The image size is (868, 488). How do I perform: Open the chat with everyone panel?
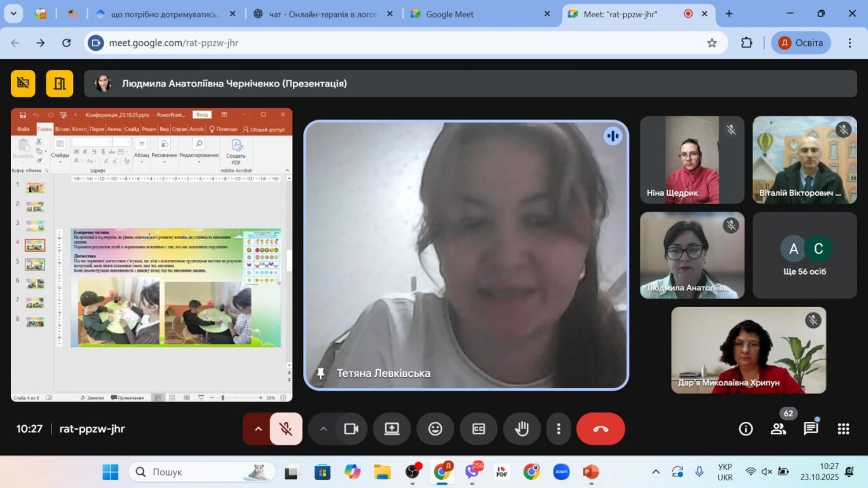tap(811, 429)
